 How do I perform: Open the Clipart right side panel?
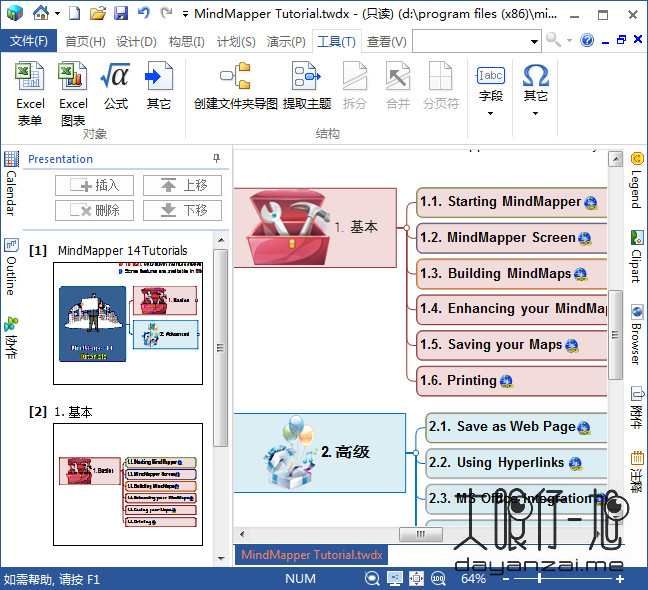coord(636,257)
